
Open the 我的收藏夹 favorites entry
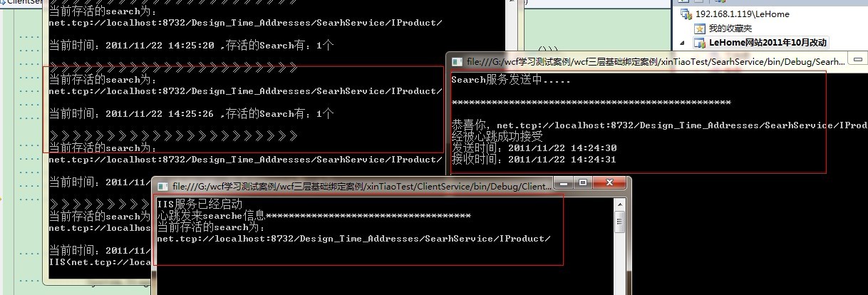click(x=732, y=29)
